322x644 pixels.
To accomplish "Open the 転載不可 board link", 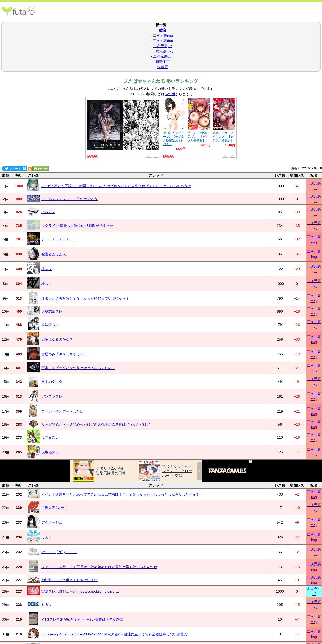I will click(x=163, y=62).
